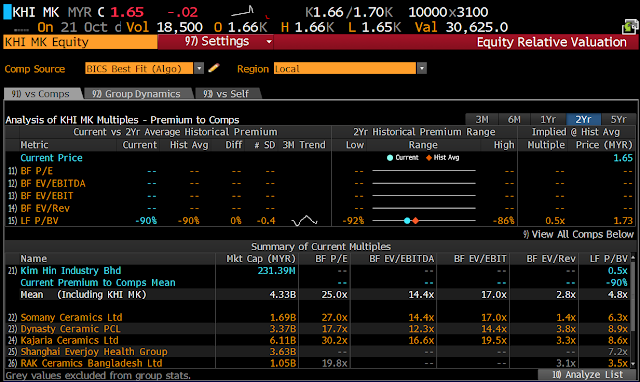
Task: Click the orange Hist Avg diamond marker
Action: point(416,221)
